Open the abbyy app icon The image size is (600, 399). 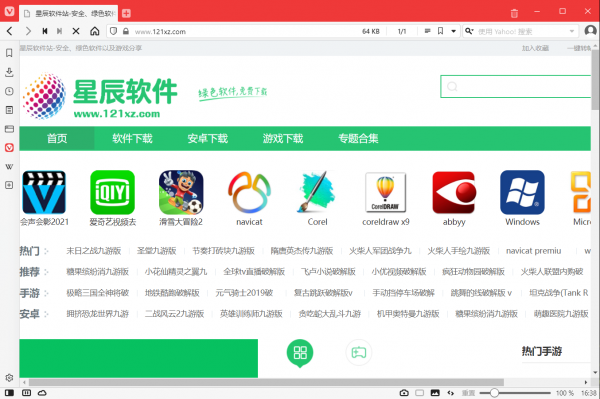(x=454, y=192)
